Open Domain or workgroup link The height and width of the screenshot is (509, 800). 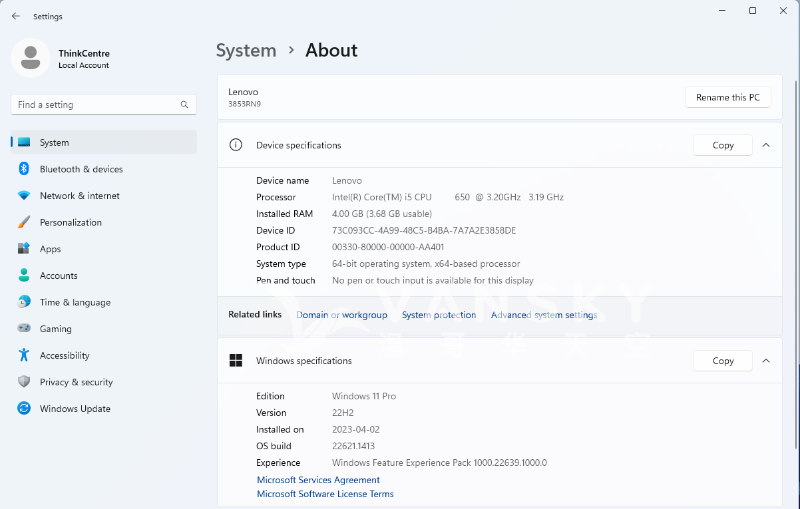pos(342,315)
